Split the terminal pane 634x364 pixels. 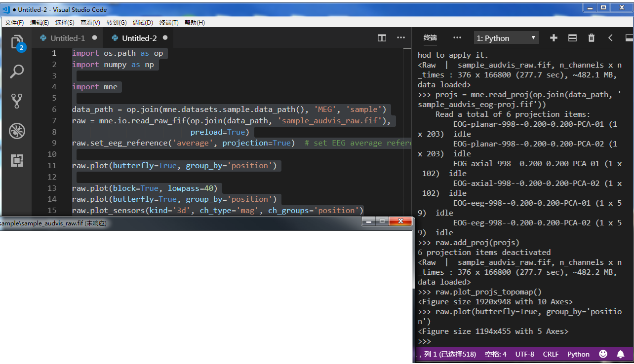tap(572, 38)
